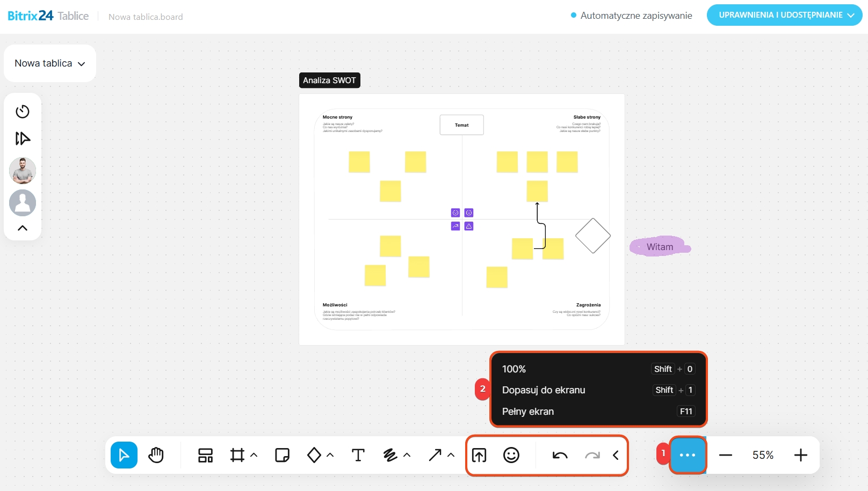Select the cursor pointer tool
This screenshot has height=491, width=868.
124,455
